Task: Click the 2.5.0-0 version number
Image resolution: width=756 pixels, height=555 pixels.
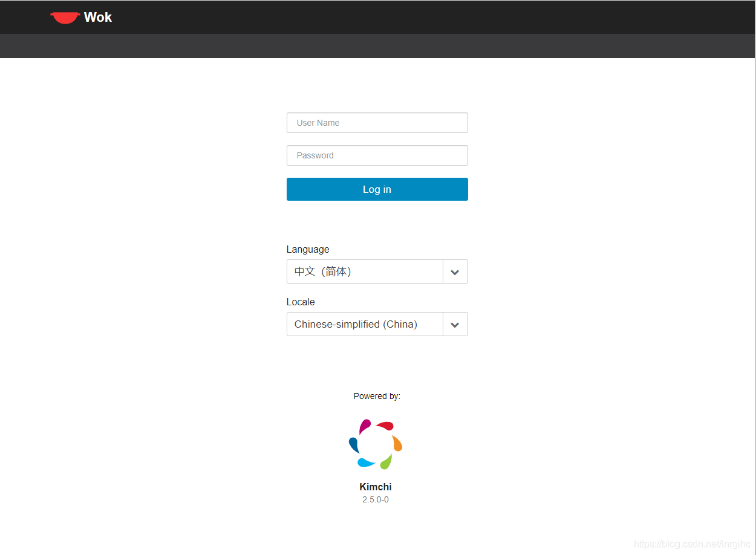Action: pos(376,499)
